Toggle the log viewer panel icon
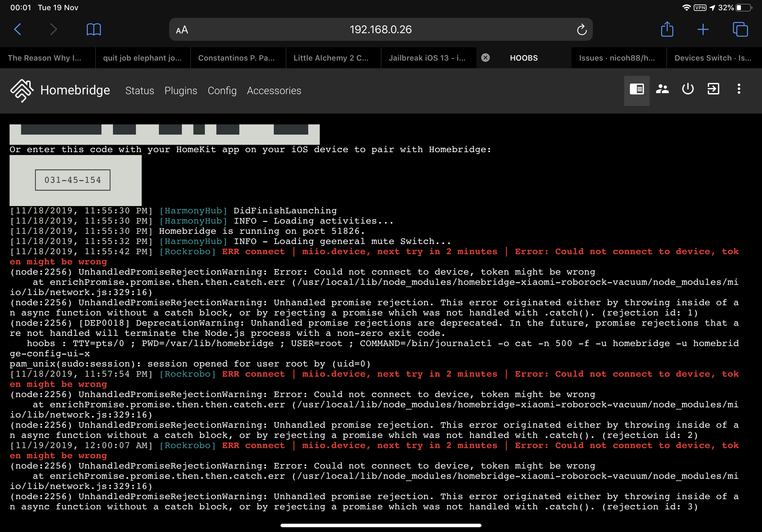 [x=637, y=89]
